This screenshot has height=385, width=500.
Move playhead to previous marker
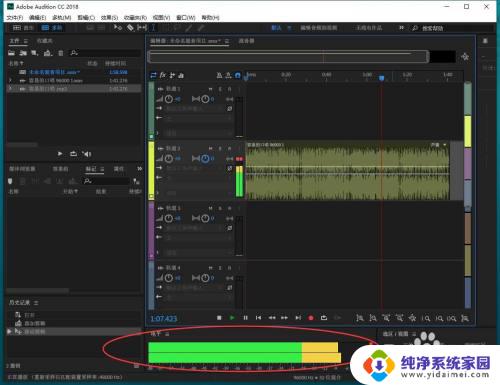click(258, 318)
